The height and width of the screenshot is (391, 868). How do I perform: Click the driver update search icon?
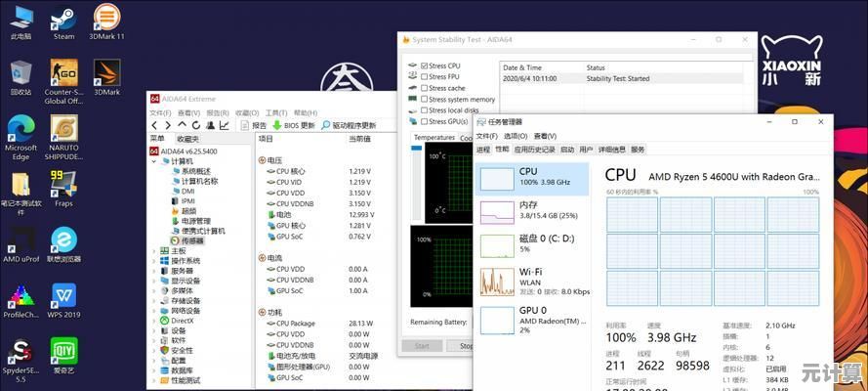click(x=325, y=125)
